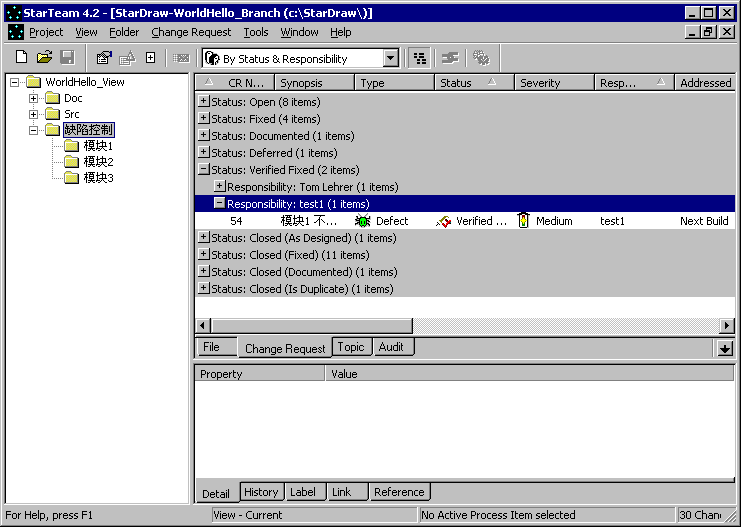Select the 缺陷控制 folder in tree

[89, 130]
